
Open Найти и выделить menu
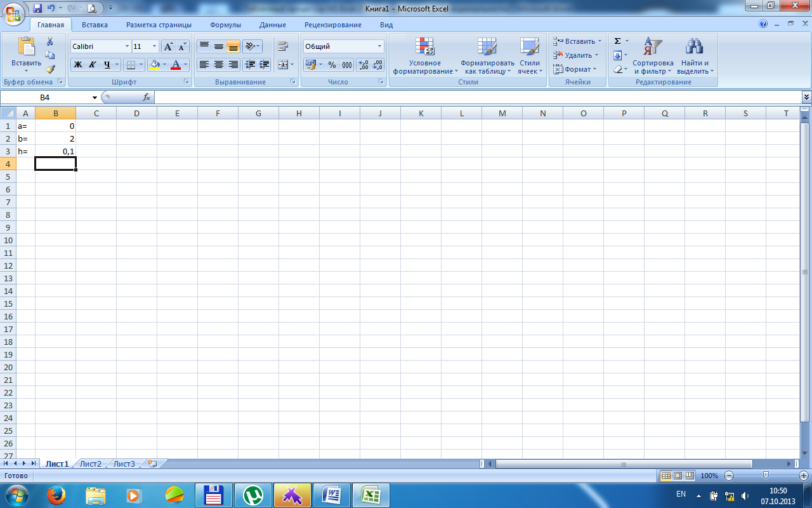coord(695,56)
